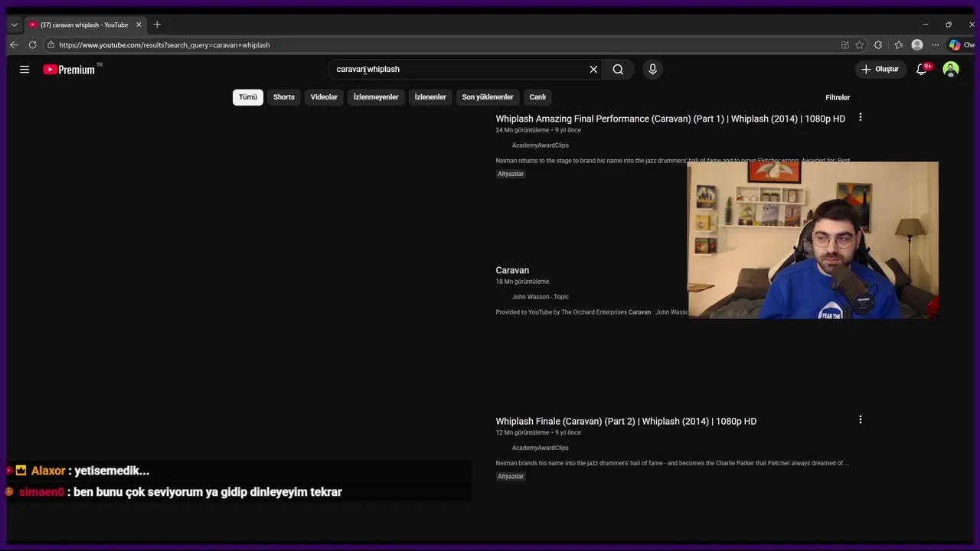Select the Canlı filter chip
This screenshot has width=980, height=551.
537,97
